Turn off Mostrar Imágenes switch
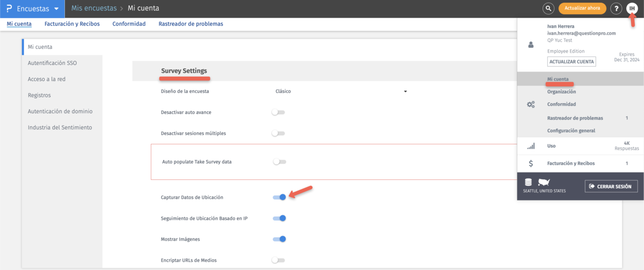This screenshot has width=644, height=270. click(279, 239)
